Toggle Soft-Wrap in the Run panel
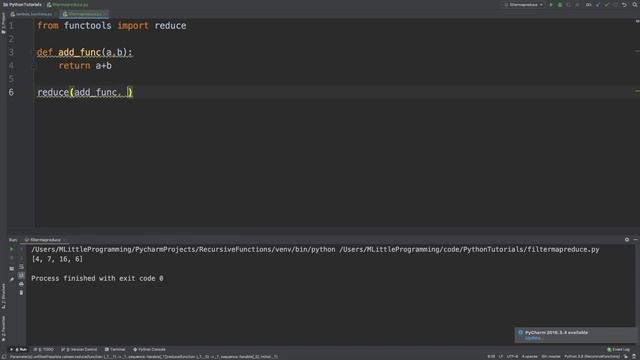 click(x=21, y=267)
